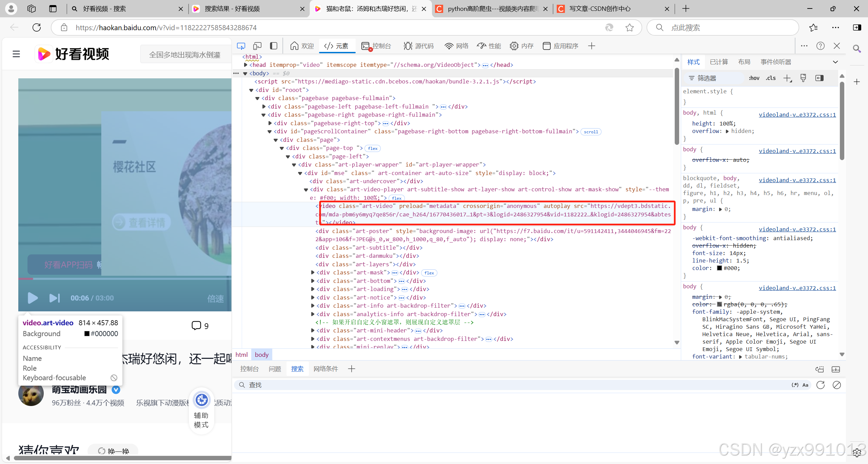Open the drawer Issues (问题) tab
This screenshot has width=868, height=464.
(275, 369)
